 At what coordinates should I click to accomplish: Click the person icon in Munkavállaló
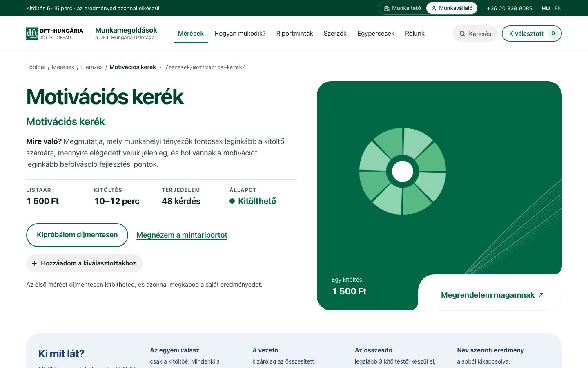434,8
